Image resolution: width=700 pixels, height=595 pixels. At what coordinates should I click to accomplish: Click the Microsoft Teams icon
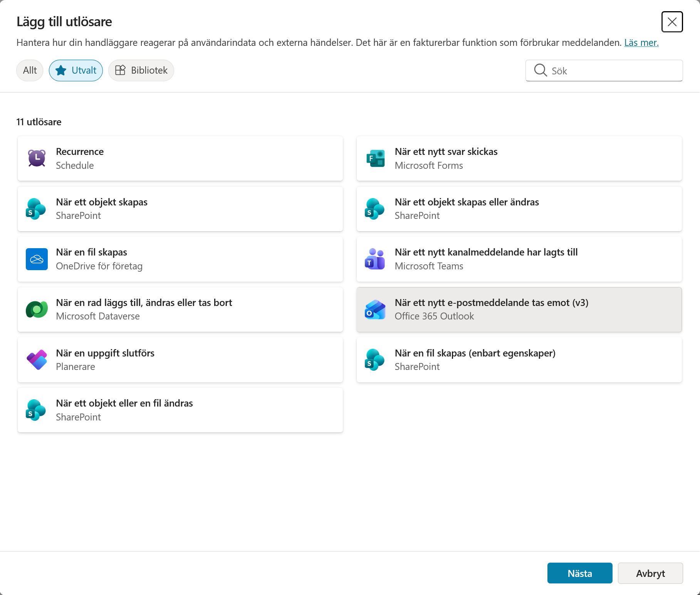(x=375, y=259)
